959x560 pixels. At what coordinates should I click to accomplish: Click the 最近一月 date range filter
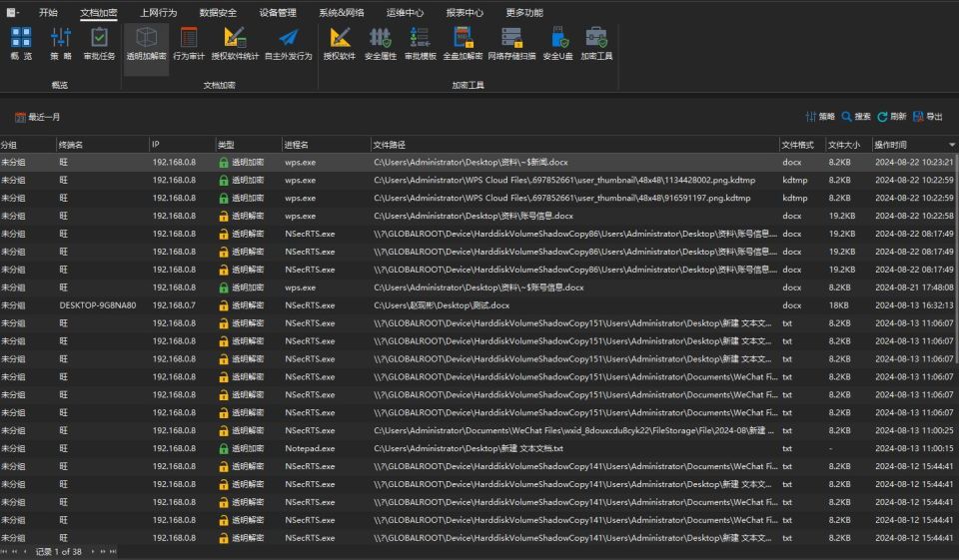click(x=38, y=117)
